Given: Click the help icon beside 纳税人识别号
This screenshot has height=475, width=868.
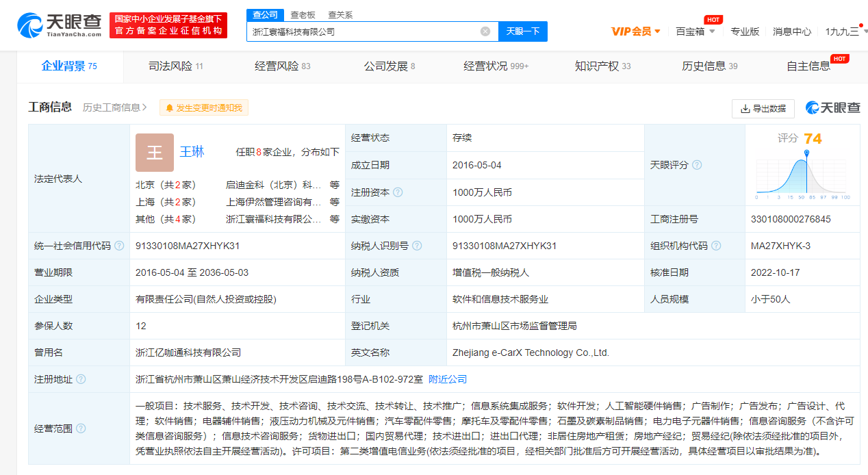Looking at the screenshot, I should [417, 246].
